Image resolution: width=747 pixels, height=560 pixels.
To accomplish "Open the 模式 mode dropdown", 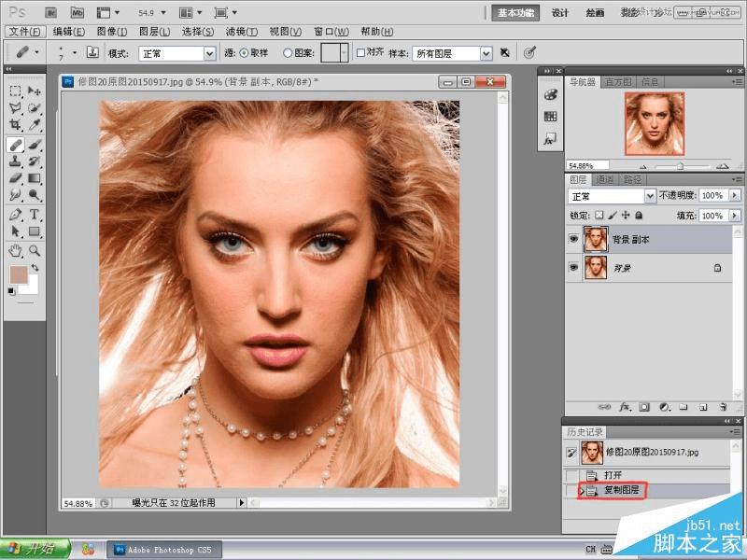I will (x=177, y=53).
